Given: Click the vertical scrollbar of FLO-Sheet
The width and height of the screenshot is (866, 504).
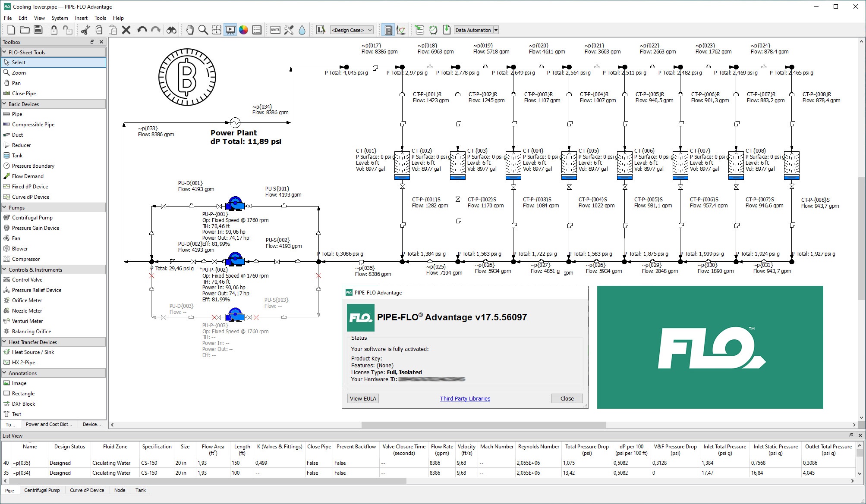Looking at the screenshot, I should [861, 238].
